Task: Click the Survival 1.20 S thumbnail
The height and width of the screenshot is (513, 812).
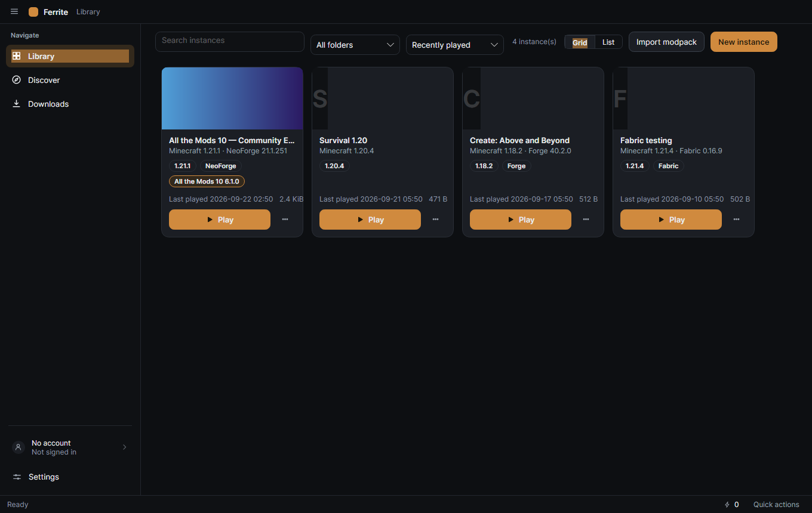Action: 320,98
